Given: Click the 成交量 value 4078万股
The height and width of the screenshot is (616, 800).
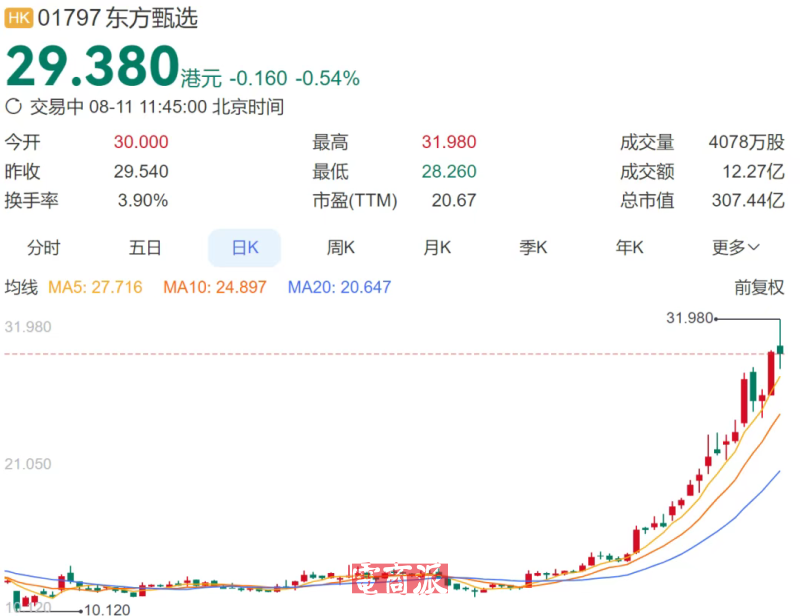Looking at the screenshot, I should click(x=746, y=142).
